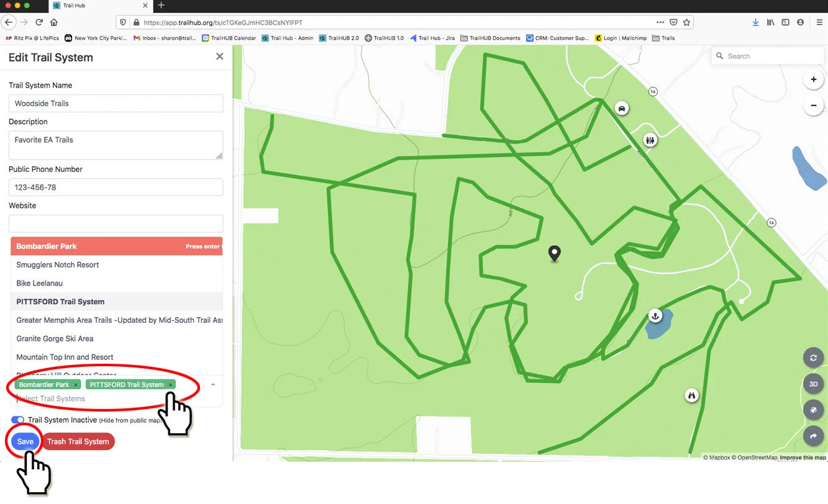
Task: Click the share arrow map button
Action: (813, 436)
